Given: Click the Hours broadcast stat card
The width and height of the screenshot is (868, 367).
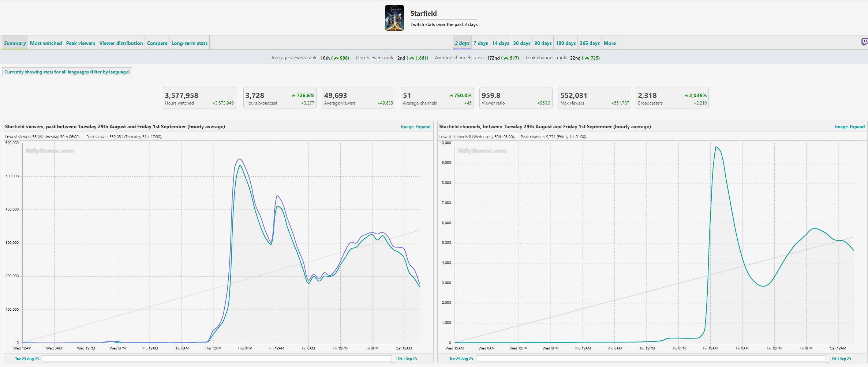Looking at the screenshot, I should click(280, 98).
